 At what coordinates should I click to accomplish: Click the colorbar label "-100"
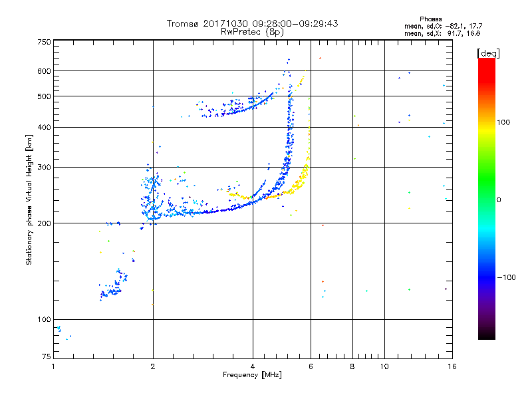point(506,277)
